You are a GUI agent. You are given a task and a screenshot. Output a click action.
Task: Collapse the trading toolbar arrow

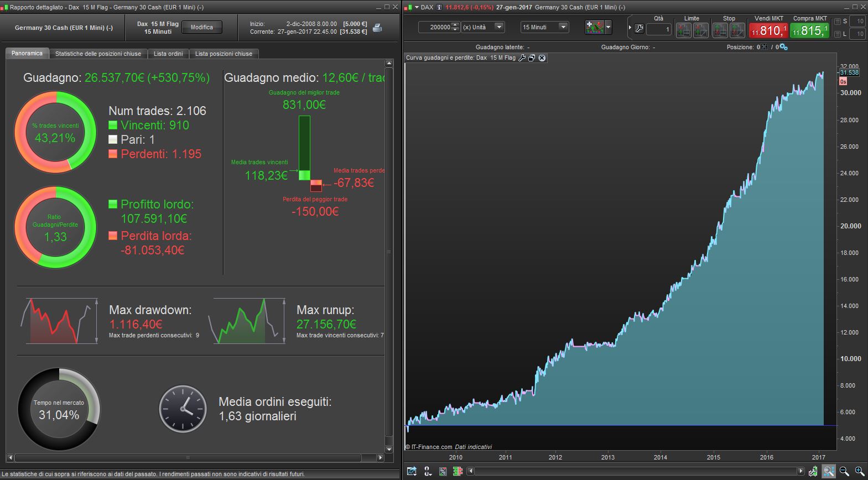tap(630, 27)
